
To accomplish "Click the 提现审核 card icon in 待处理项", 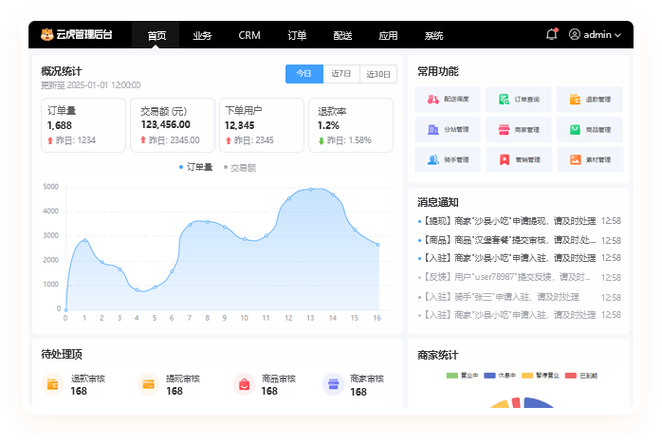I will pos(148,384).
